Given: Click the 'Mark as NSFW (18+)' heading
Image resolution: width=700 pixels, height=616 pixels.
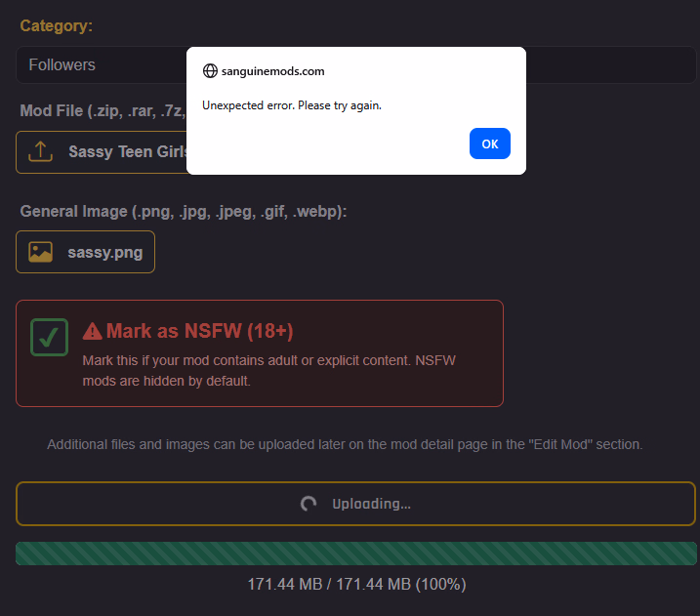Looking at the screenshot, I should [199, 331].
